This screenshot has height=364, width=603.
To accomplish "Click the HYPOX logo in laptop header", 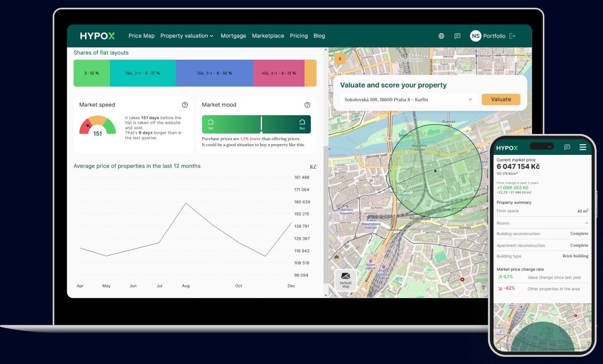I will coord(97,36).
